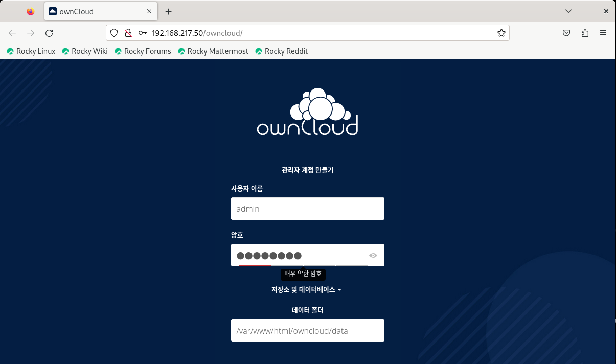Click the Firefox View icon
The image size is (616, 364).
coord(31,11)
